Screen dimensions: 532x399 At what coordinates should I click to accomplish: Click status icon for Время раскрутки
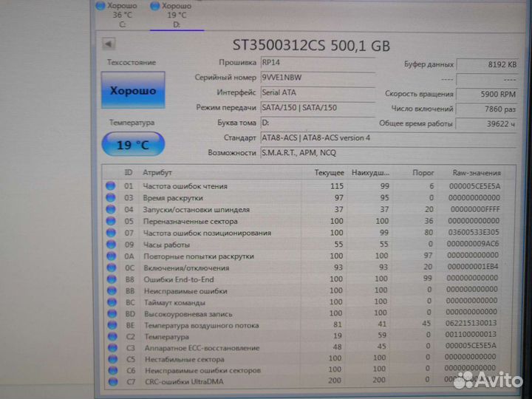point(110,197)
